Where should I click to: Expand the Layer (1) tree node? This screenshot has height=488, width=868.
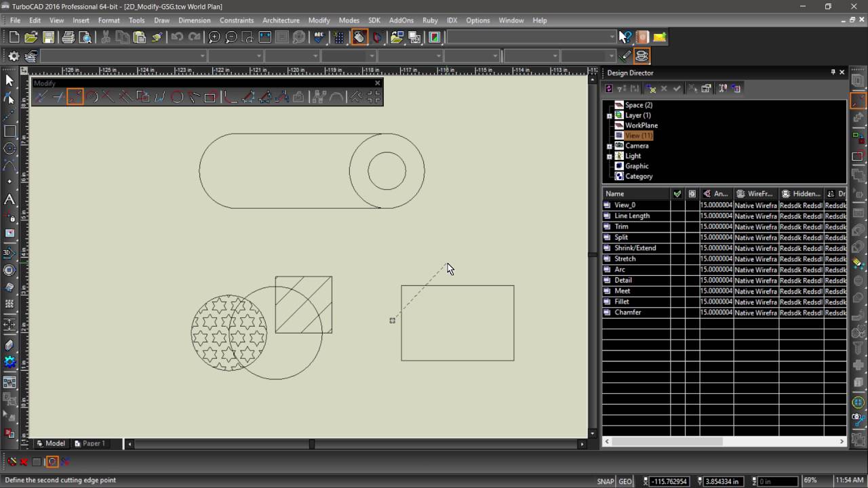coord(609,116)
